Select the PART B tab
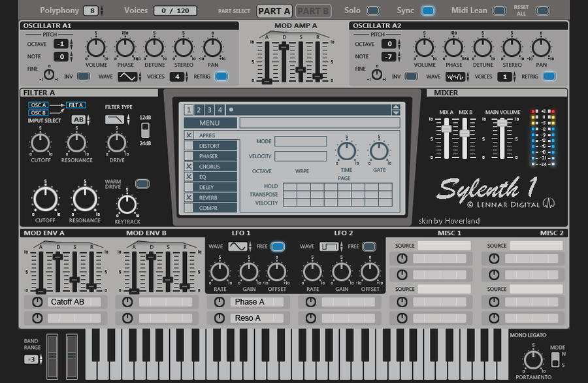Screen dimensions: 588x383 (x=313, y=11)
